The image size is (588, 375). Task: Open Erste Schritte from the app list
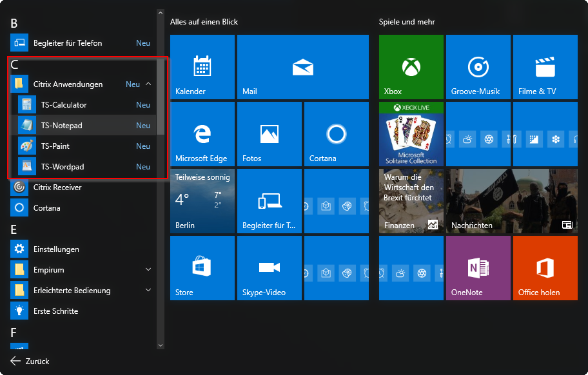click(83, 311)
